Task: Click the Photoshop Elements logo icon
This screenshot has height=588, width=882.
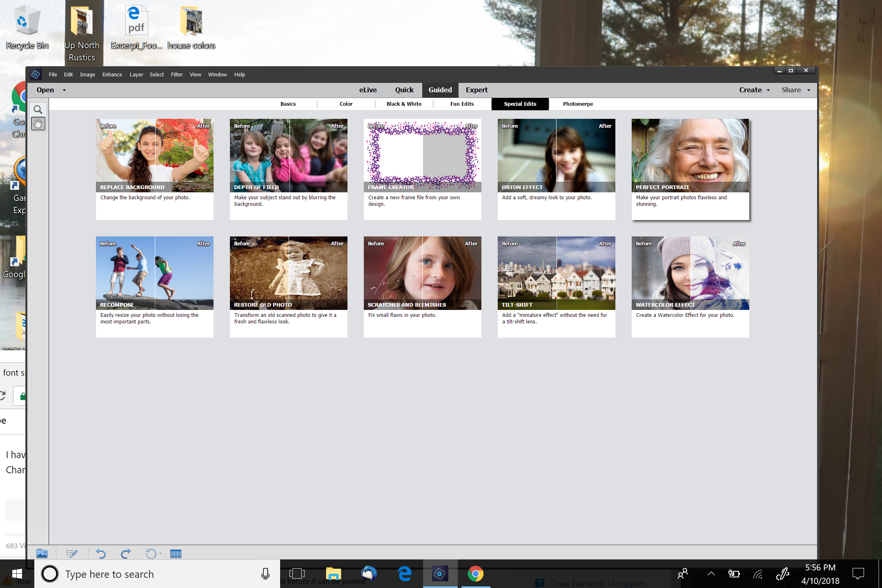Action: click(36, 74)
